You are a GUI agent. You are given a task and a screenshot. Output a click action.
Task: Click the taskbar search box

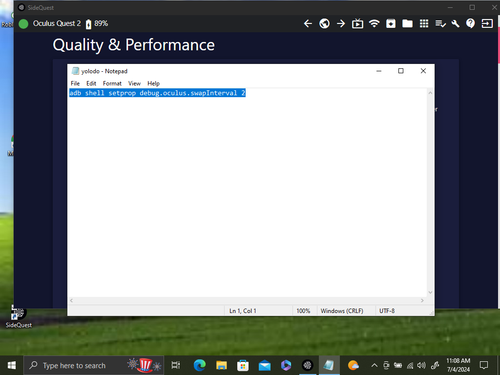[93, 365]
